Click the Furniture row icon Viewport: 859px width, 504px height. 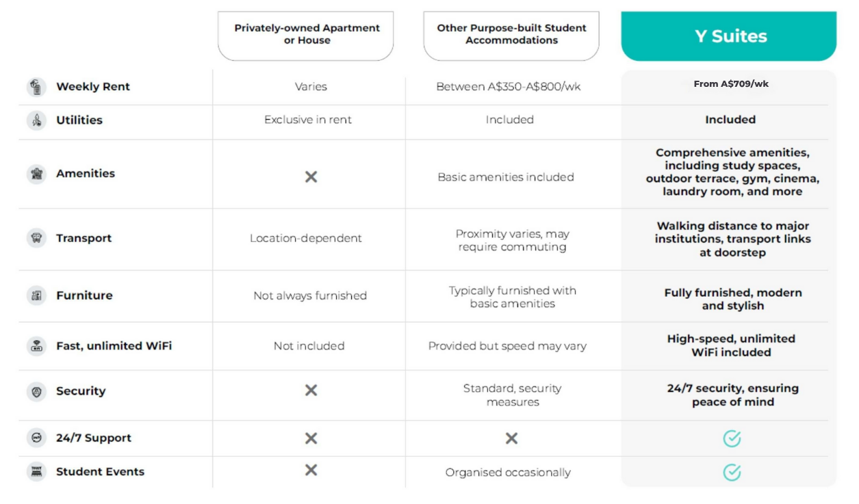(36, 295)
